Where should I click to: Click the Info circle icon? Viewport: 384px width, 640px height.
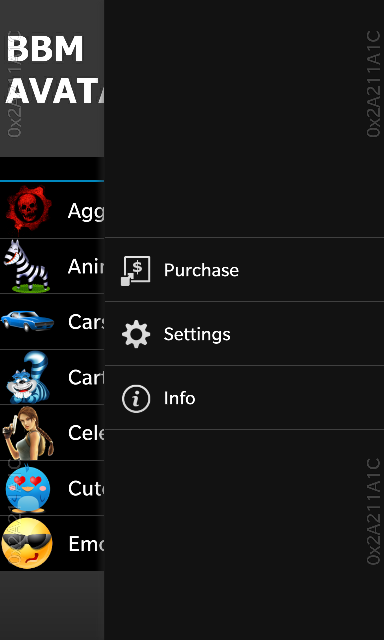tap(136, 398)
